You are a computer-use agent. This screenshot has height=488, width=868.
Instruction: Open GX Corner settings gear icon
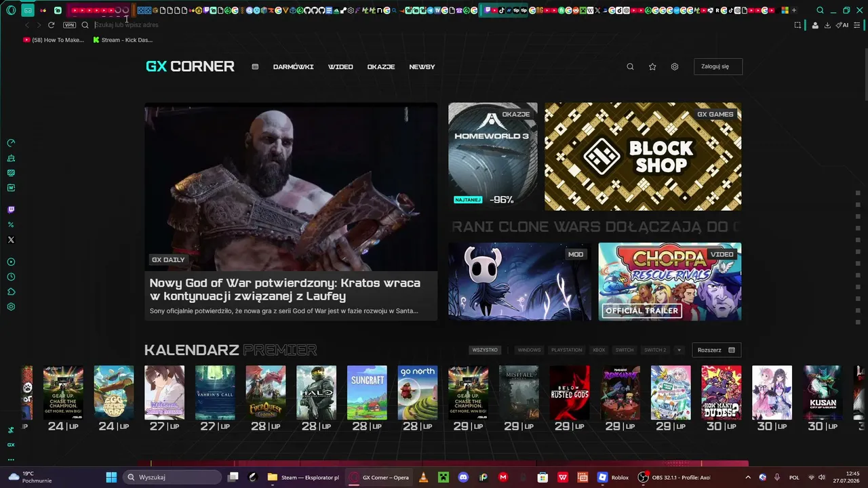pos(675,66)
